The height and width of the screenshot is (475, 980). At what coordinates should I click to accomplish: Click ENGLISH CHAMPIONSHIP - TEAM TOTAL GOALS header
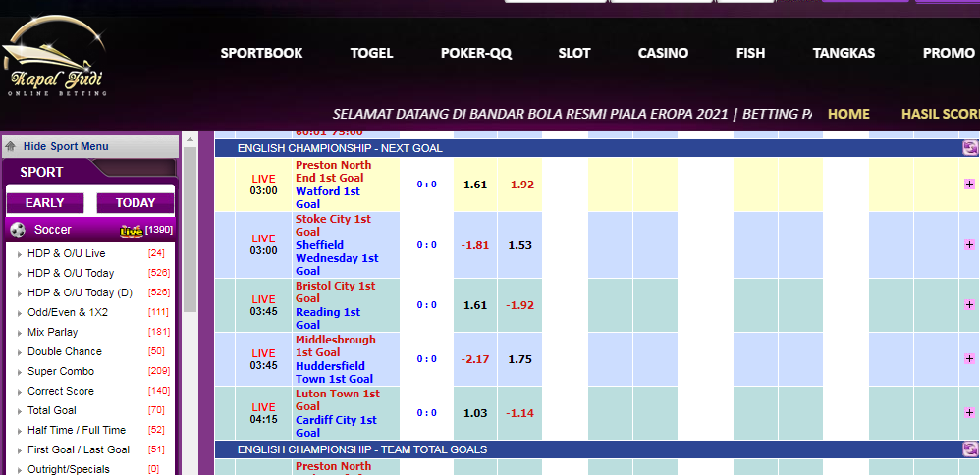pos(362,449)
